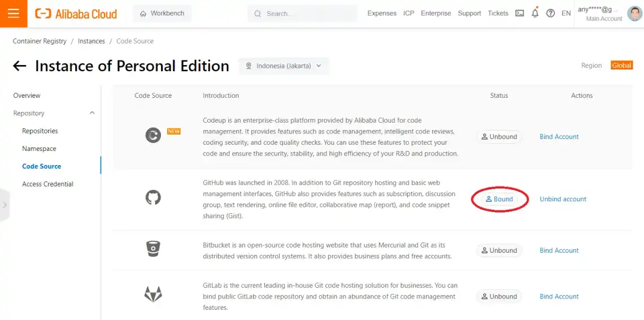
Task: Click the Instance of Personal Edition title
Action: 132,66
